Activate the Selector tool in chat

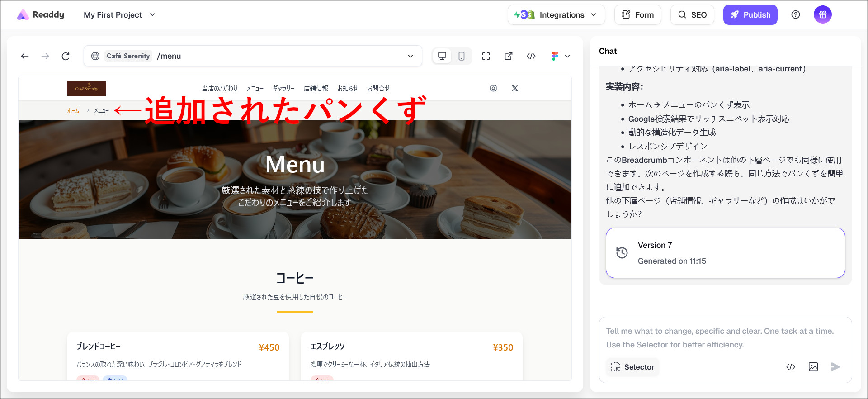pyautogui.click(x=632, y=367)
